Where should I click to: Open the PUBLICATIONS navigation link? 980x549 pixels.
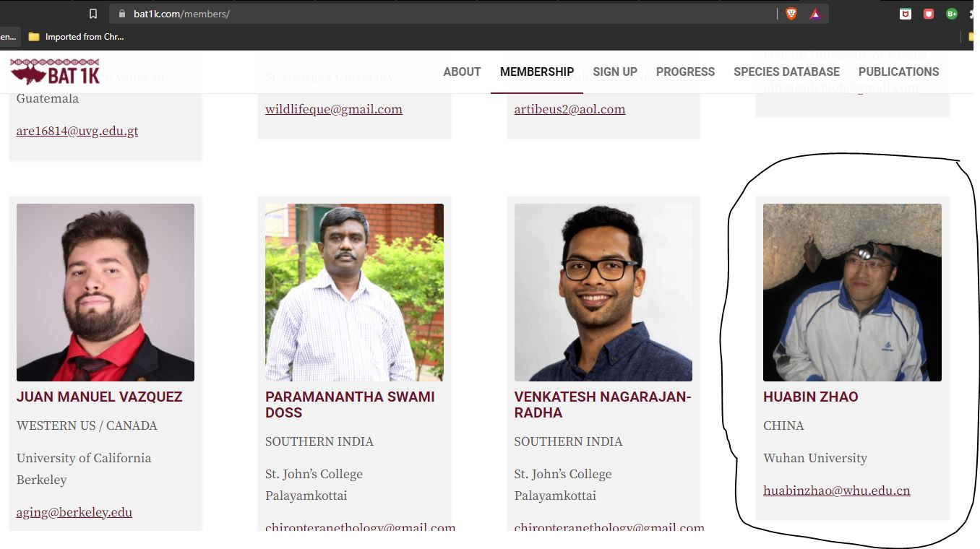coord(898,72)
